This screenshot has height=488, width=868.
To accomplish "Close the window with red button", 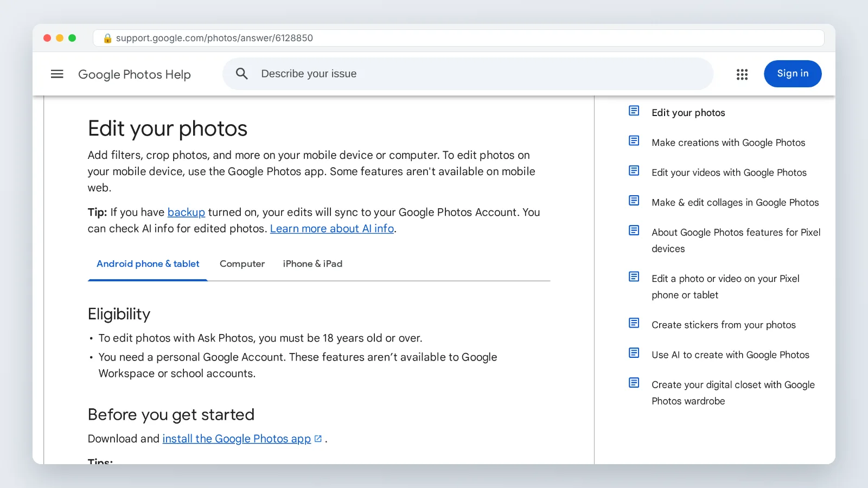I will click(47, 38).
